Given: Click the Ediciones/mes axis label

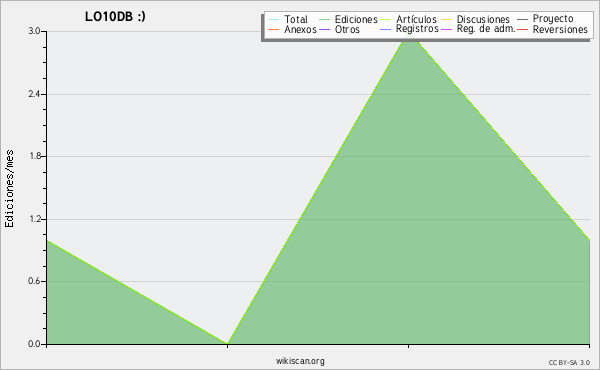Looking at the screenshot, I should pyautogui.click(x=9, y=188).
